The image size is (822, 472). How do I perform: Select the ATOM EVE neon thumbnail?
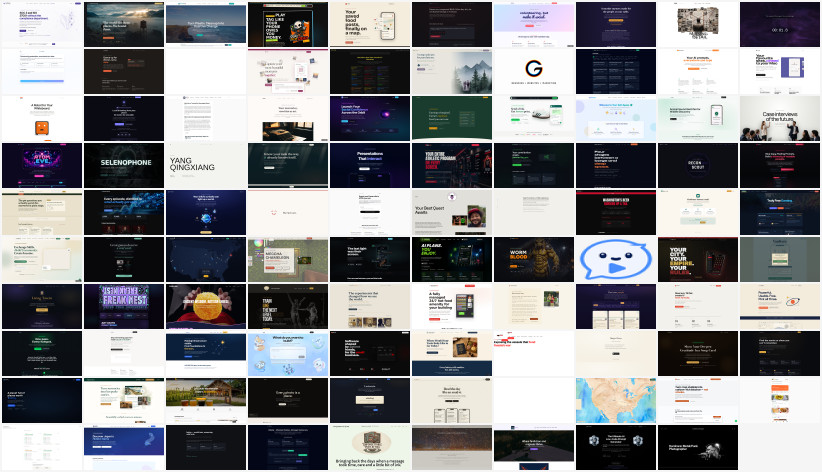point(42,165)
